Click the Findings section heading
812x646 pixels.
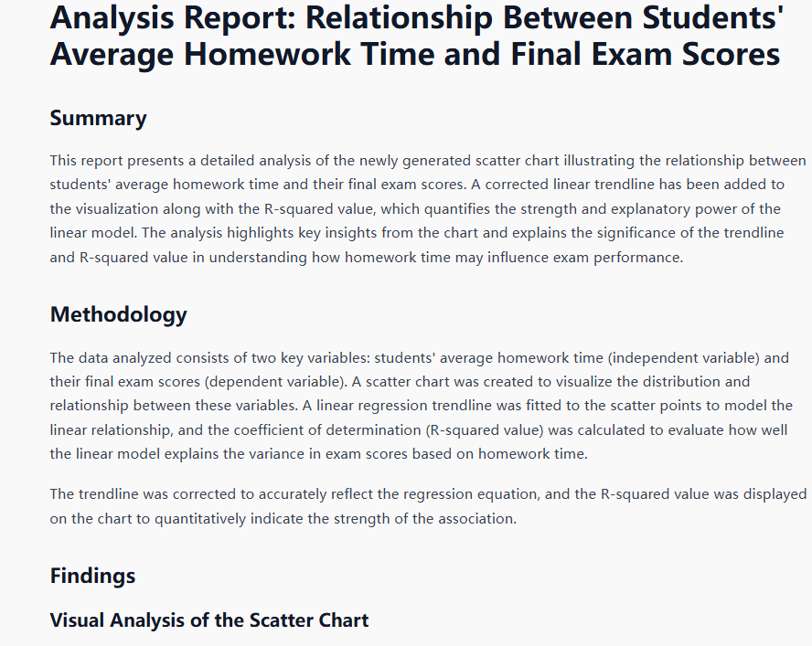[x=92, y=576]
